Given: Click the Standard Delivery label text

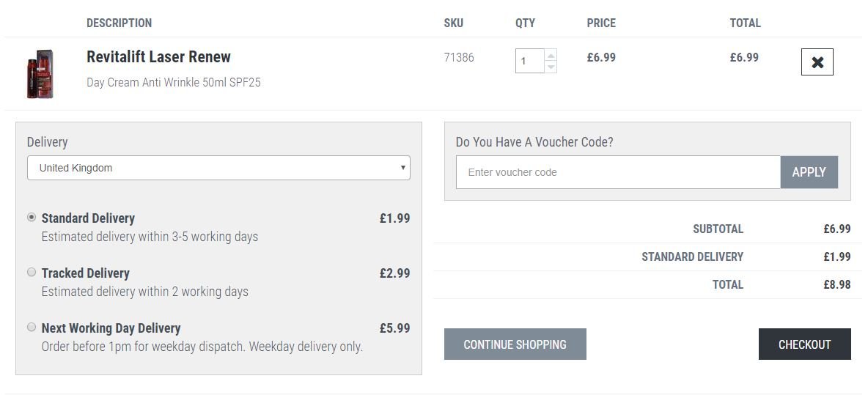Looking at the screenshot, I should click(88, 218).
